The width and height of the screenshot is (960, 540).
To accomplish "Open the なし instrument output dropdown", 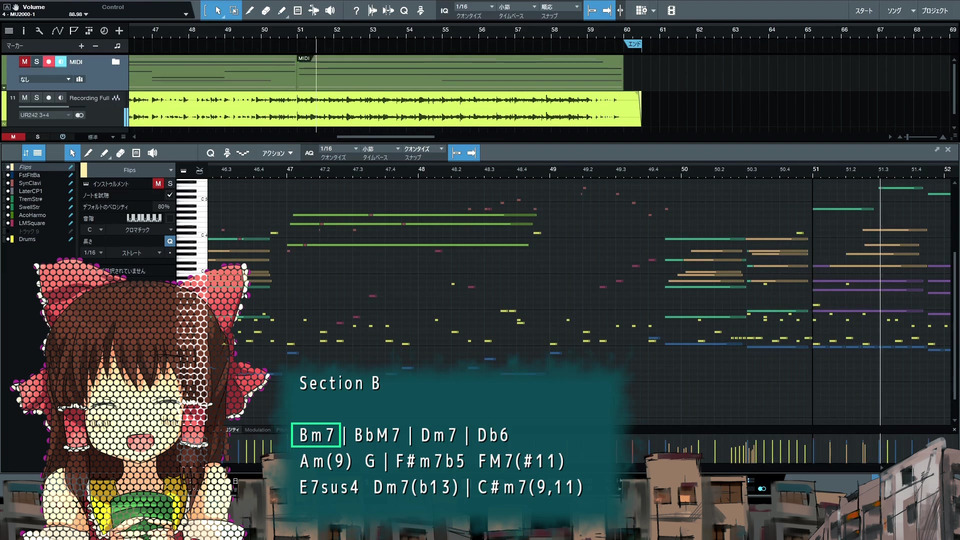I will point(45,79).
